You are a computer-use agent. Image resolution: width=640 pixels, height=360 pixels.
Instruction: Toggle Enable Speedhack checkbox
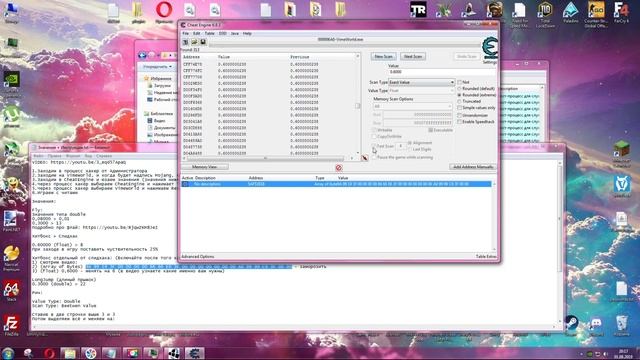460,122
